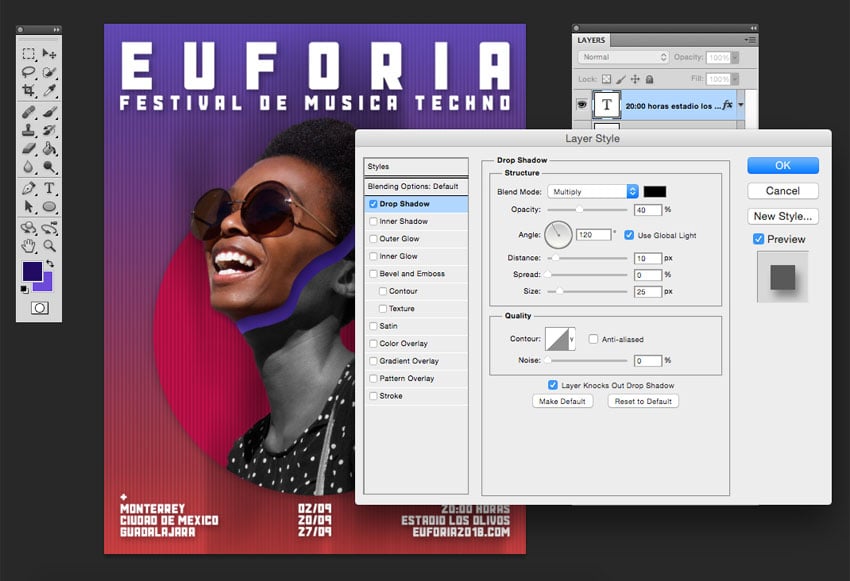Select the Healing Brush bandage tool
The width and height of the screenshot is (850, 581).
click(x=29, y=112)
